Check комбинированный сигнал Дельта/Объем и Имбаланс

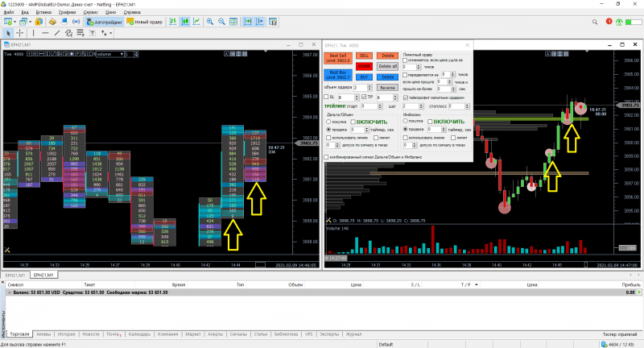point(326,157)
